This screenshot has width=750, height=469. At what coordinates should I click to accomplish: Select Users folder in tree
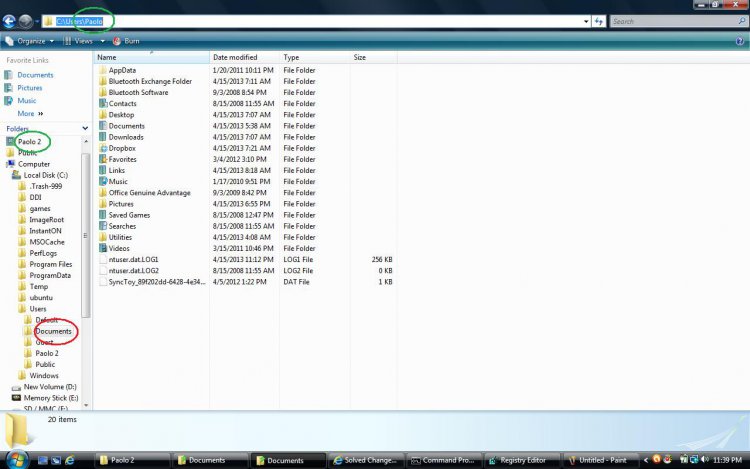click(x=38, y=309)
